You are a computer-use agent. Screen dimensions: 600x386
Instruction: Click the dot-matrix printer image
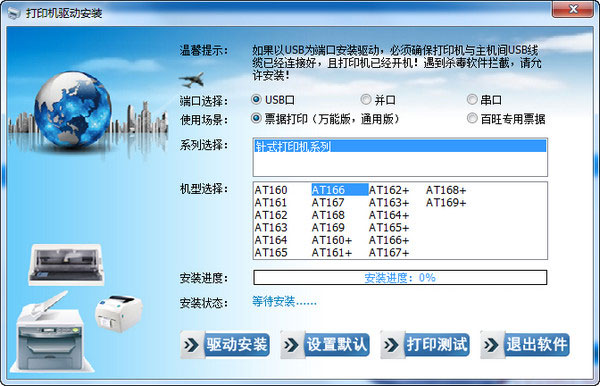[66, 264]
